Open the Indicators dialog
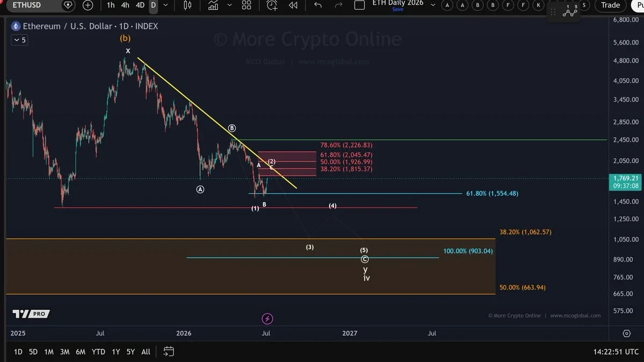 coord(213,5)
